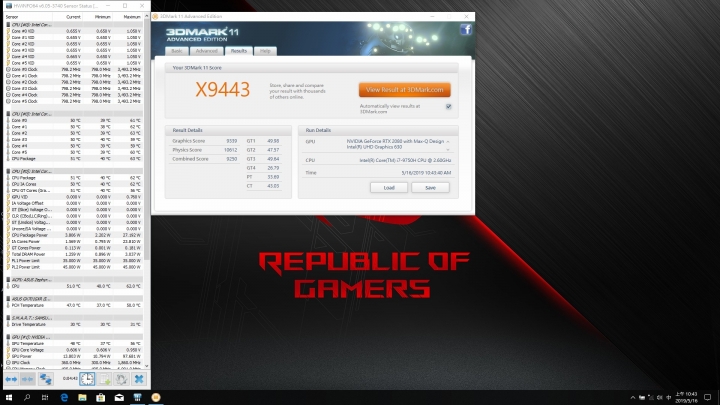Image resolution: width=720 pixels, height=405 pixels.
Task: Click the Save button in Run Details
Action: point(430,188)
